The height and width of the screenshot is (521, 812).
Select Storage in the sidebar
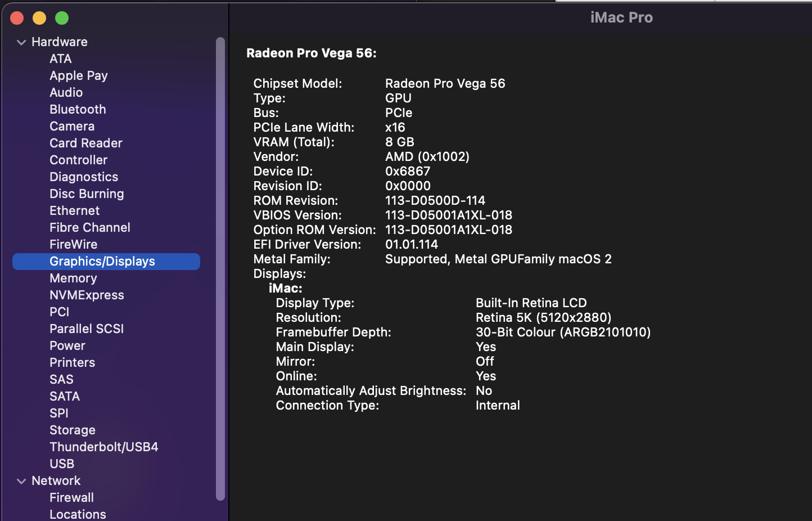tap(72, 430)
